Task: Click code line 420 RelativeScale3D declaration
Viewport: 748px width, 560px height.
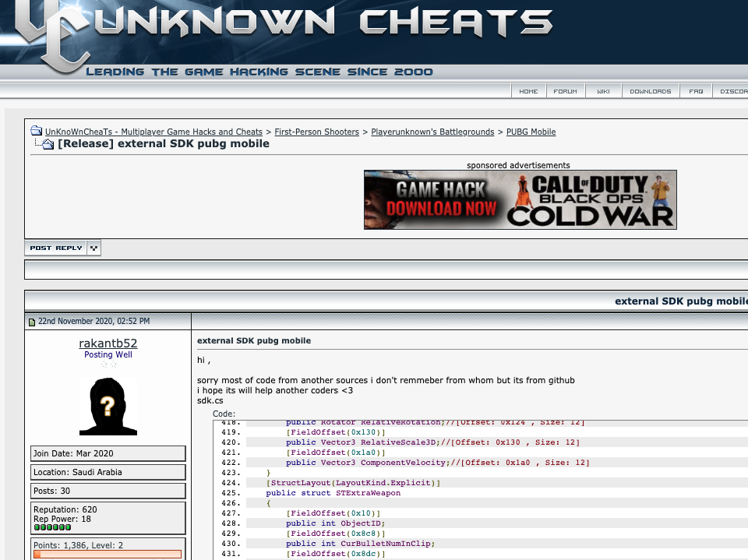Action: click(433, 442)
